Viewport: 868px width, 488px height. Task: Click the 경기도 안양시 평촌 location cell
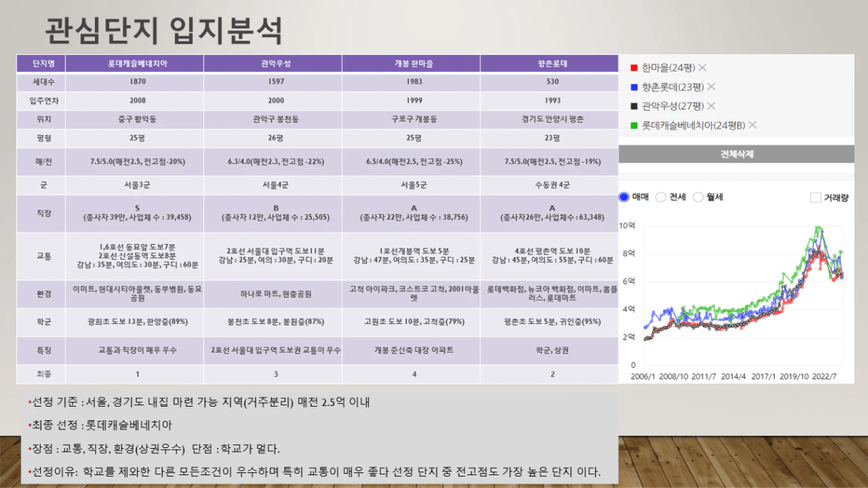(550, 119)
